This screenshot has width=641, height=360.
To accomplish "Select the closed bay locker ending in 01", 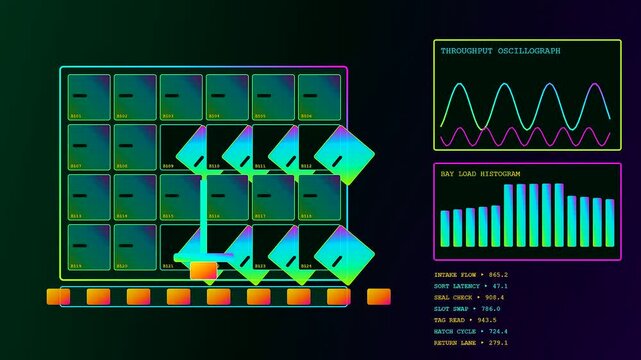I will point(89,97).
